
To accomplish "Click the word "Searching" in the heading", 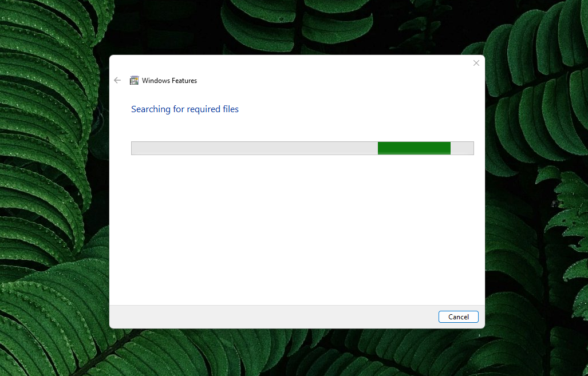I will pyautogui.click(x=151, y=109).
